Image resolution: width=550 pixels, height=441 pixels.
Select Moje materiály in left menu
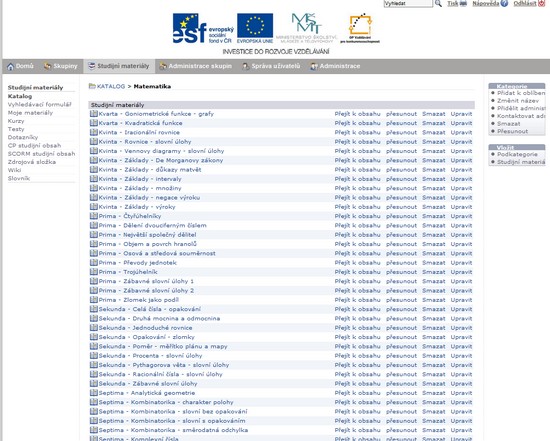point(30,113)
